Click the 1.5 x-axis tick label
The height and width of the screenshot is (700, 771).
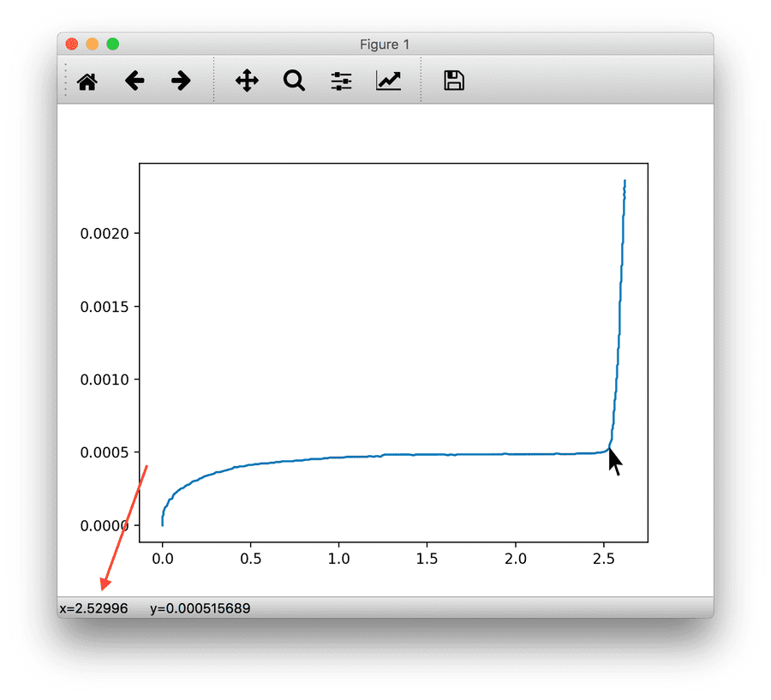coord(427,558)
